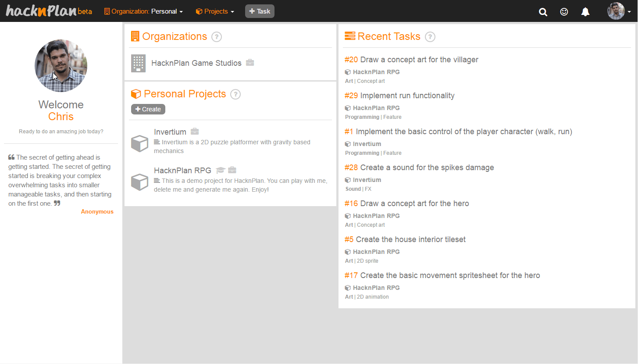
Task: Open the HacknPlan RPG project title
Action: pos(182,170)
